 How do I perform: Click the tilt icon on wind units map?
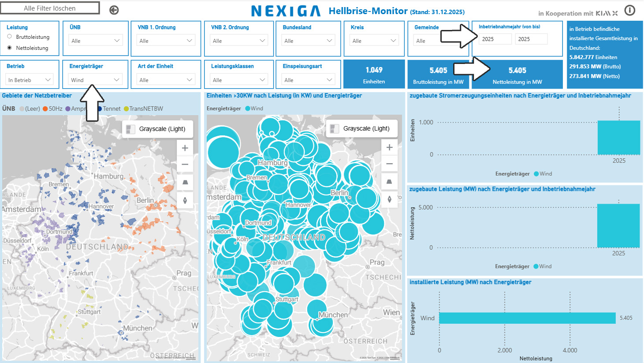pyautogui.click(x=389, y=182)
